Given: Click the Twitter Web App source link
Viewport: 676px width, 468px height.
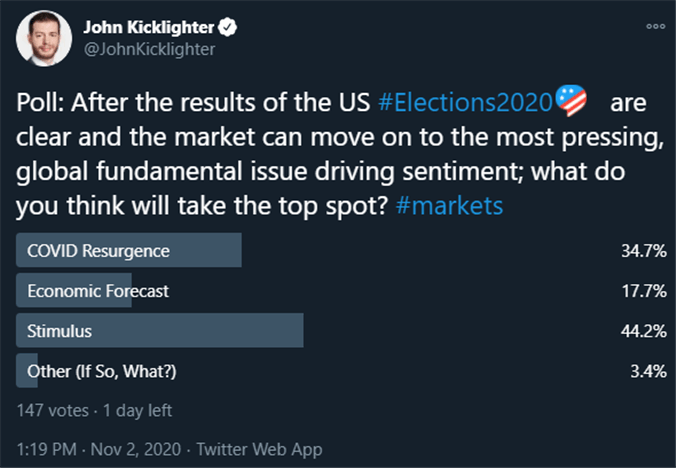Looking at the screenshot, I should [260, 449].
